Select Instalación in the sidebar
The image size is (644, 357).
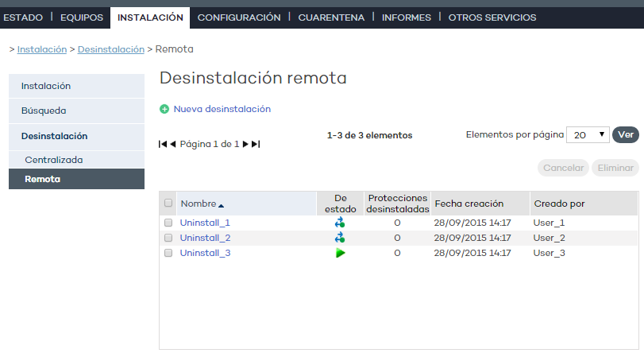tap(76, 86)
